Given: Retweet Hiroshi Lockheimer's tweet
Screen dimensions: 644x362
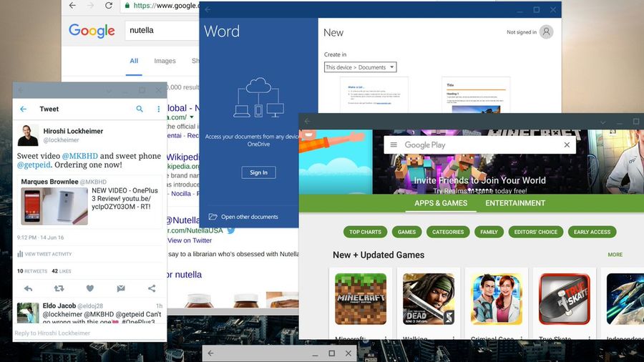Looking at the screenshot, I should click(x=59, y=288).
